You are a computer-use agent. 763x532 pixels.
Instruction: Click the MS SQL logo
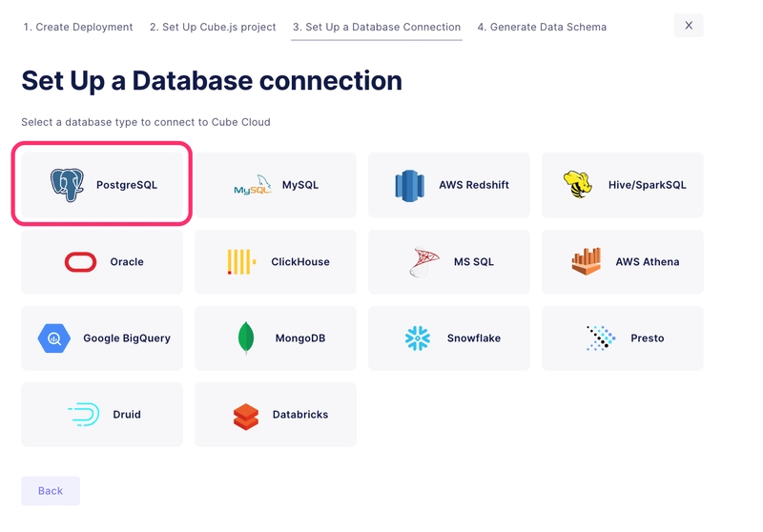[x=423, y=262]
